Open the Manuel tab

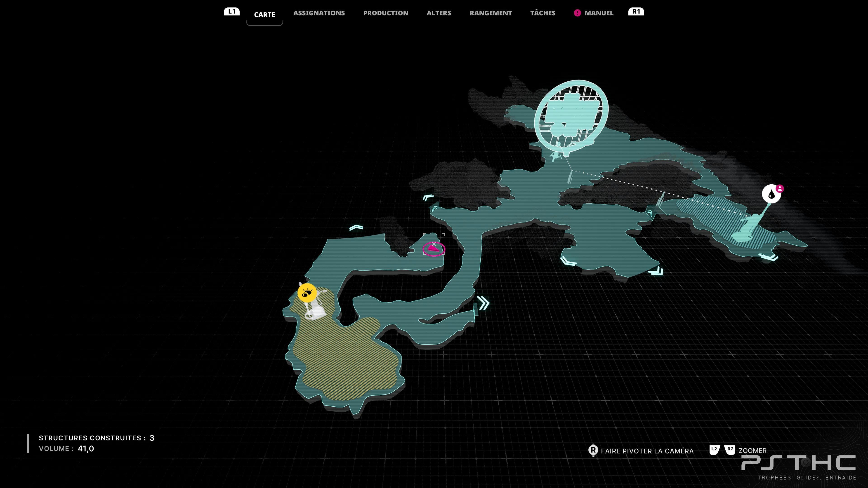[x=599, y=13]
